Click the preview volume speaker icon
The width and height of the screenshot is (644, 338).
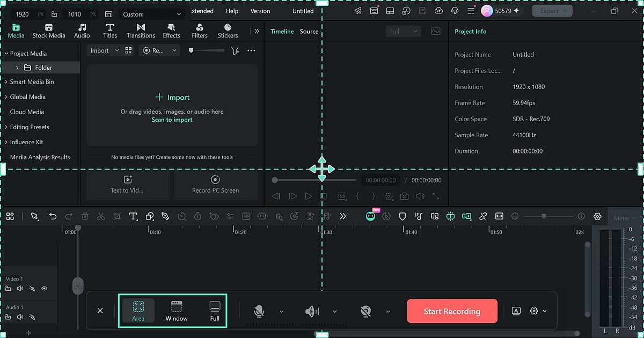(420, 196)
